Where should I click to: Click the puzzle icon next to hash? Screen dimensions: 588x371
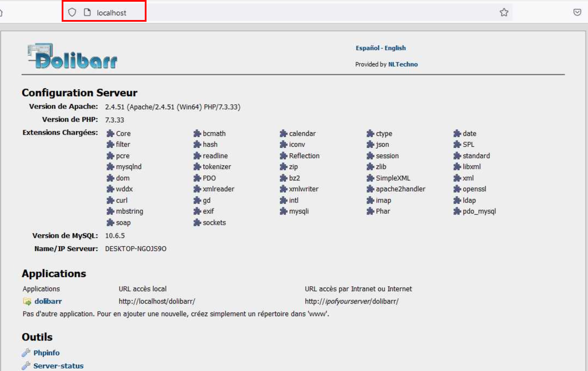[197, 144]
